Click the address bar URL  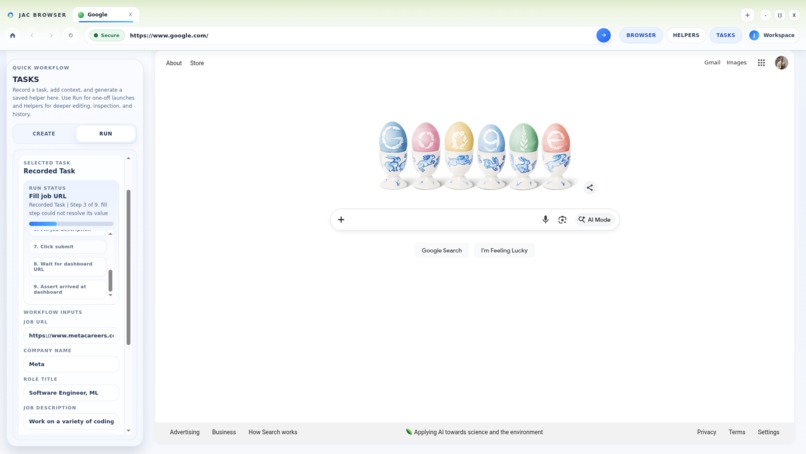[x=169, y=35]
